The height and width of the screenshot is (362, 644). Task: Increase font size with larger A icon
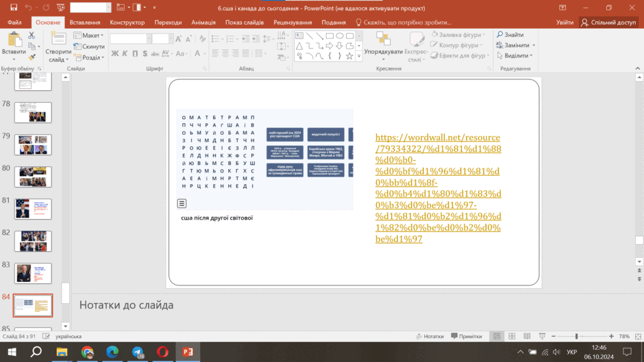click(178, 39)
